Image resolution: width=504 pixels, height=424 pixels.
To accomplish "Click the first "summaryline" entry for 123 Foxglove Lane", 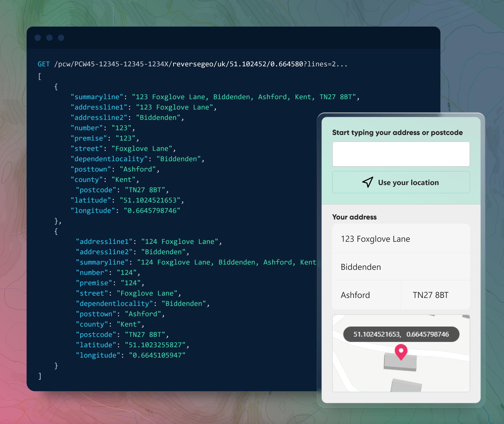I will (215, 97).
